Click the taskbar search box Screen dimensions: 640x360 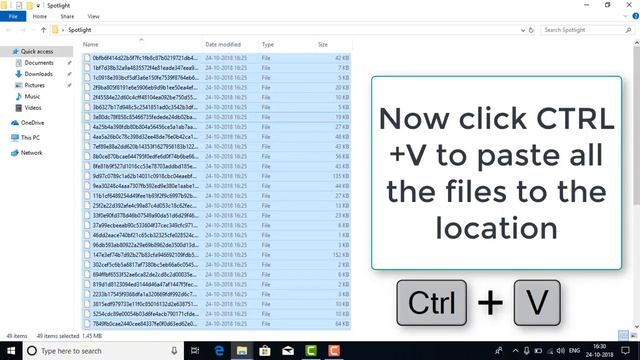point(103,351)
